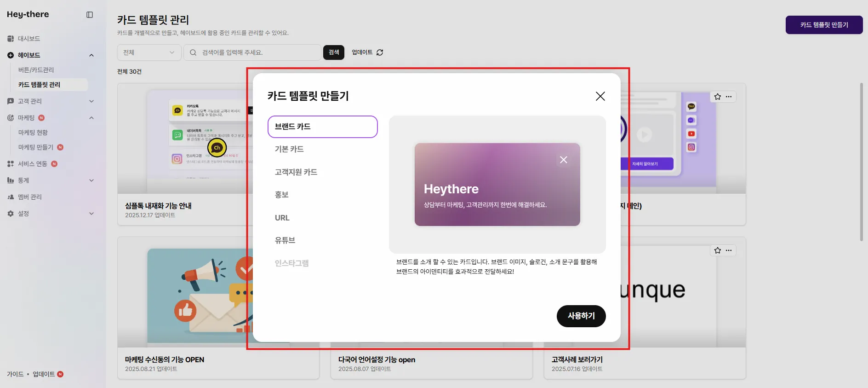Click the 전체 30건 count text

[129, 72]
